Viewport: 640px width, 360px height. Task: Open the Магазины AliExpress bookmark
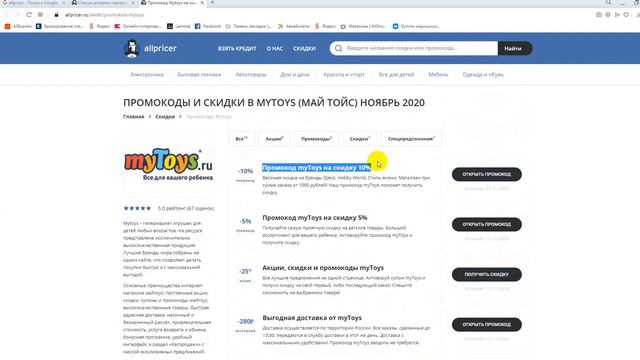(x=363, y=26)
